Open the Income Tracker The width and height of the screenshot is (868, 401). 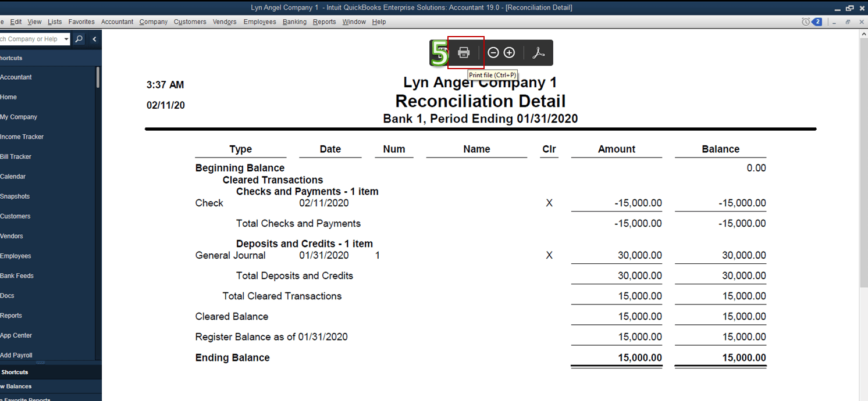coord(22,137)
